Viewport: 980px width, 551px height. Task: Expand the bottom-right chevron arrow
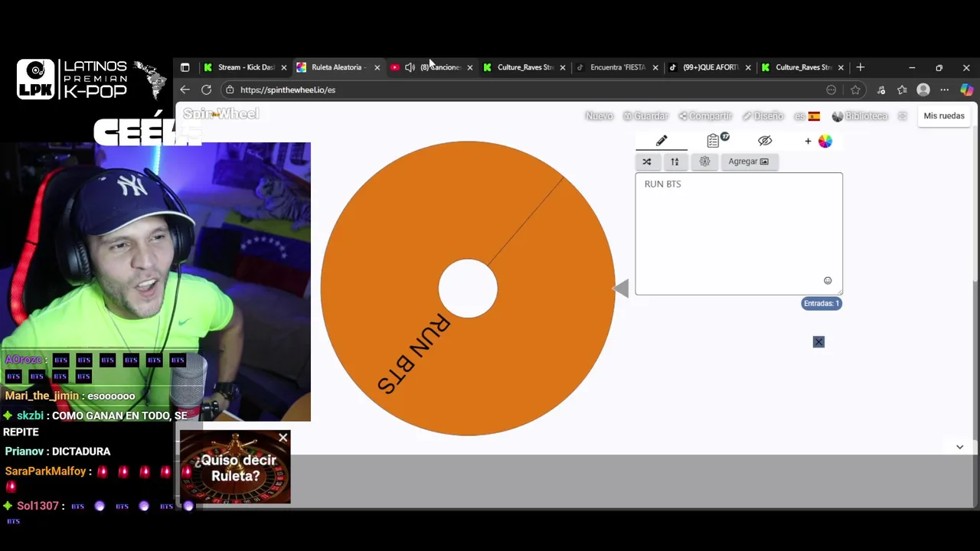pyautogui.click(x=959, y=447)
